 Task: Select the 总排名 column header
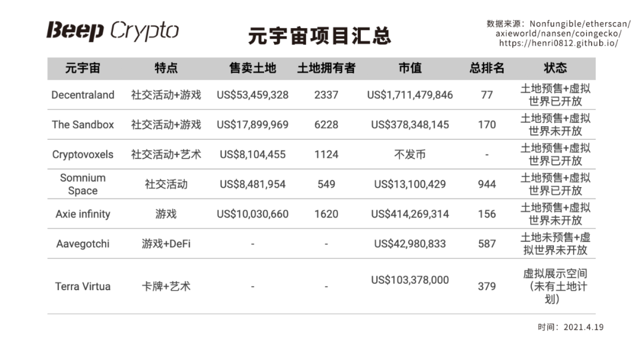(487, 68)
